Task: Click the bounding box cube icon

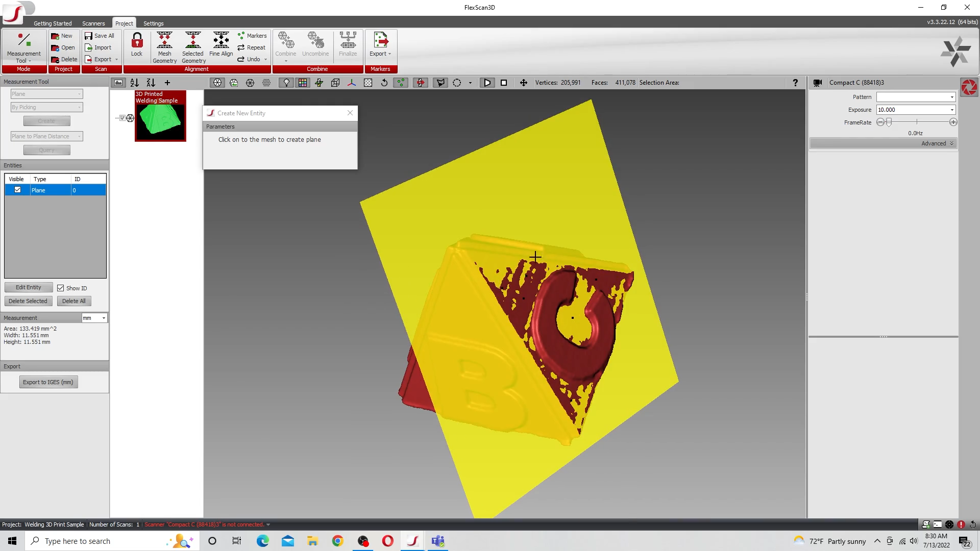Action: [335, 83]
